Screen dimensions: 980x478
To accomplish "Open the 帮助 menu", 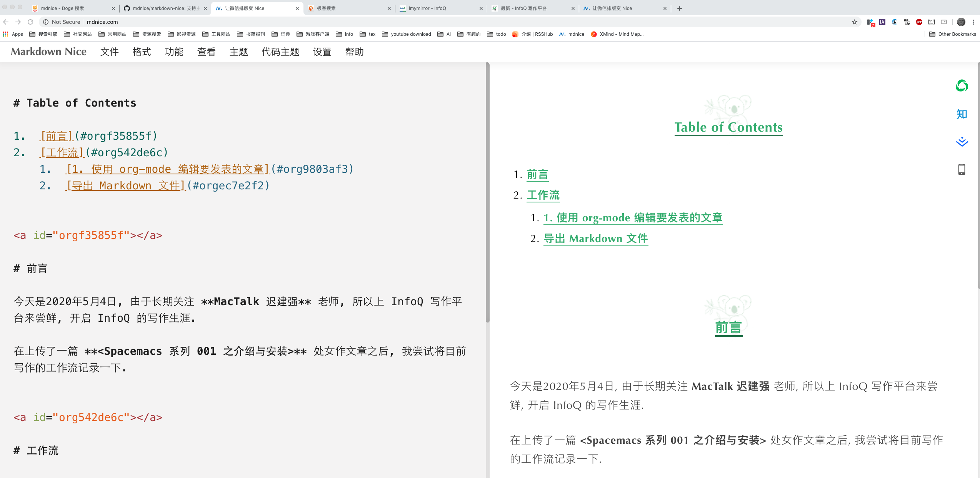I will tap(355, 52).
